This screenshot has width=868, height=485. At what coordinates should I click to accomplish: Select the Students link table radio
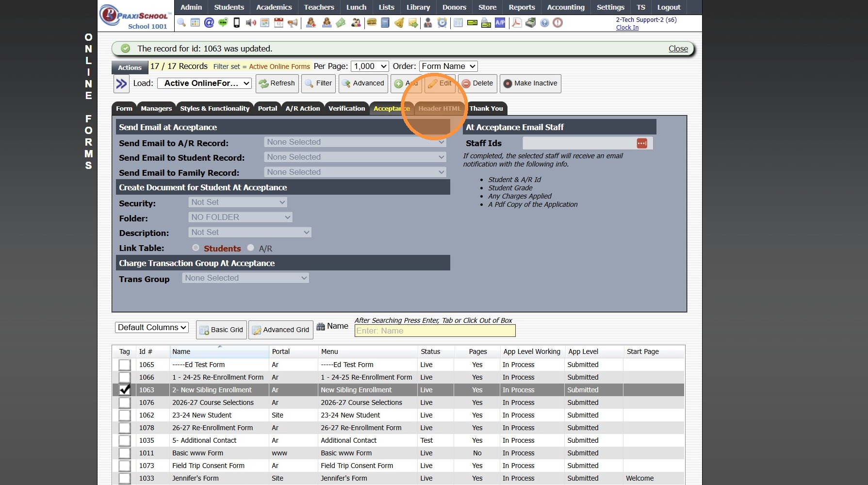196,248
